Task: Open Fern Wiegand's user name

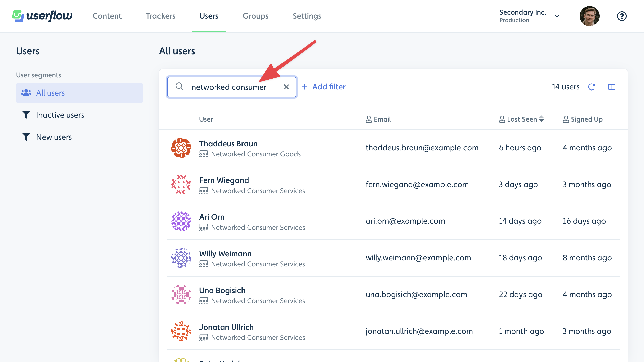Action: click(x=224, y=180)
